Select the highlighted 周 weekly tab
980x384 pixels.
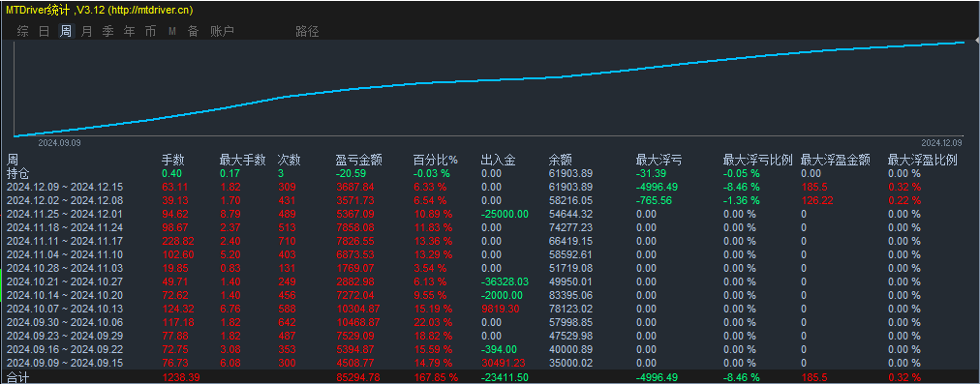66,31
